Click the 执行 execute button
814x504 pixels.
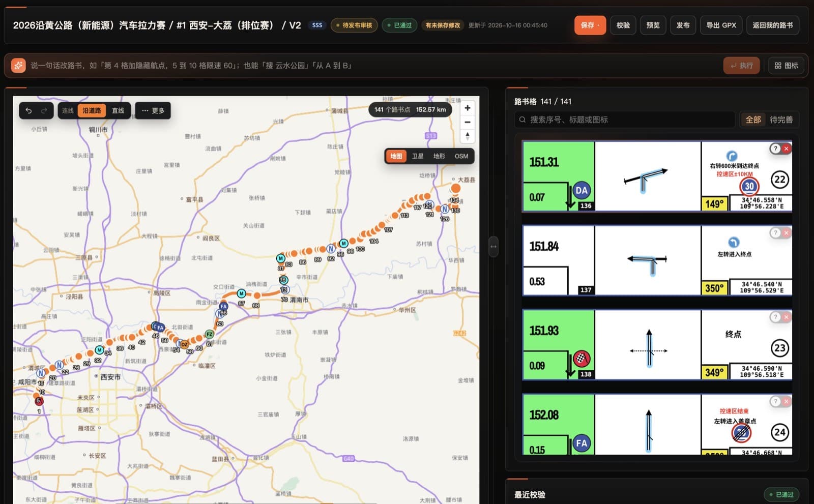[x=742, y=66]
